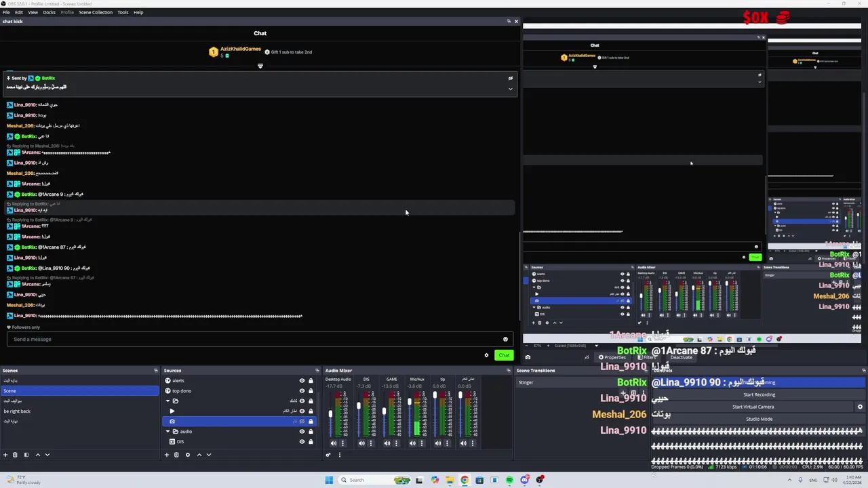Open the File menu
868x488 pixels.
[6, 12]
